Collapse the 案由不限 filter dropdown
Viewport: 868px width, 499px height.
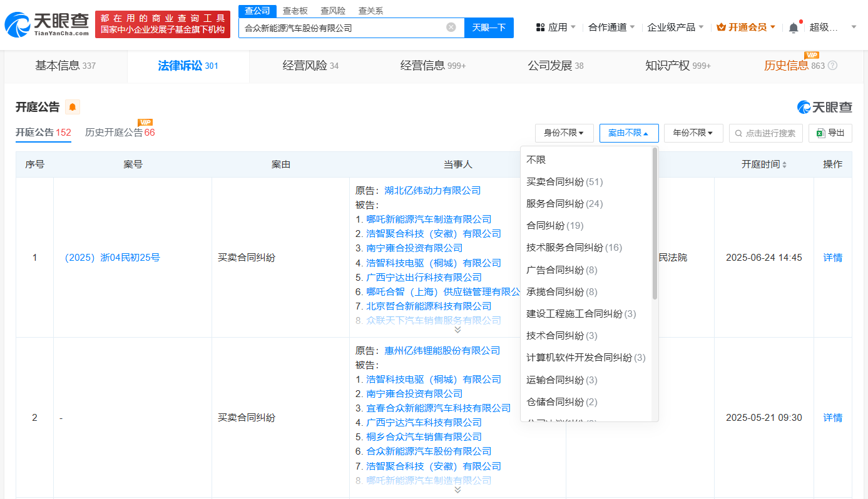click(629, 133)
